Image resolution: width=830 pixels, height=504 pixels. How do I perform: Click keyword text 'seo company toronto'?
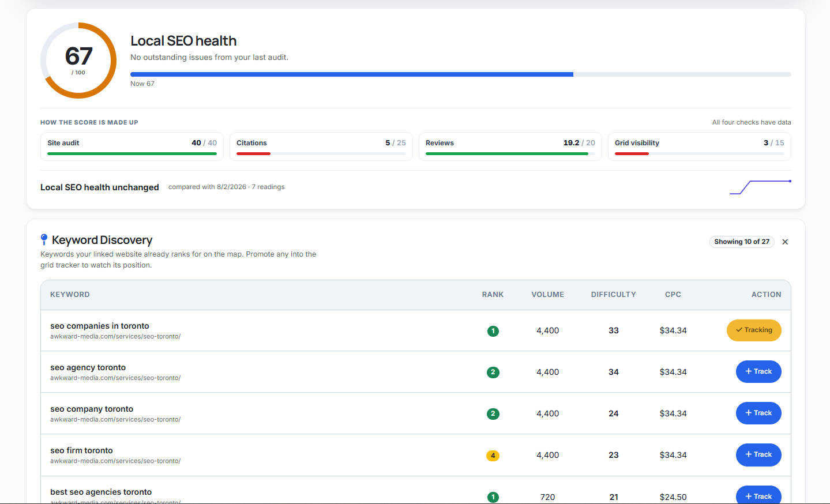[92, 409]
